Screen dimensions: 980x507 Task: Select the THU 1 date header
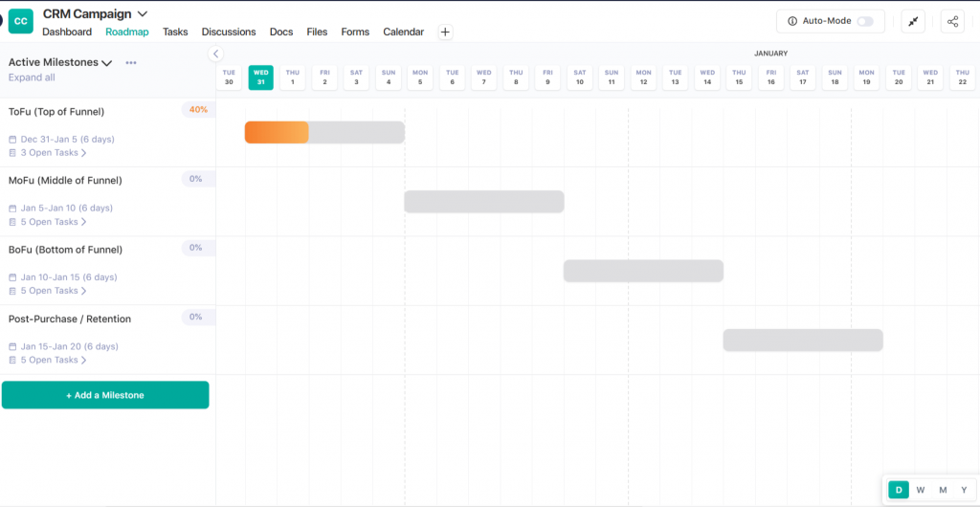(293, 77)
